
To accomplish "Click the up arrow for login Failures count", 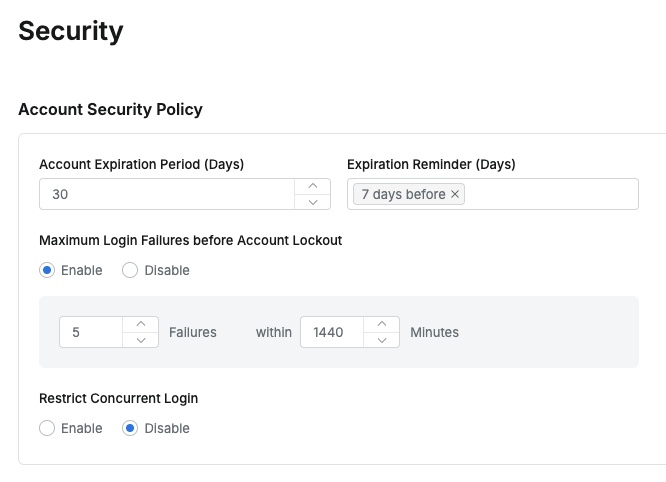I will (141, 324).
